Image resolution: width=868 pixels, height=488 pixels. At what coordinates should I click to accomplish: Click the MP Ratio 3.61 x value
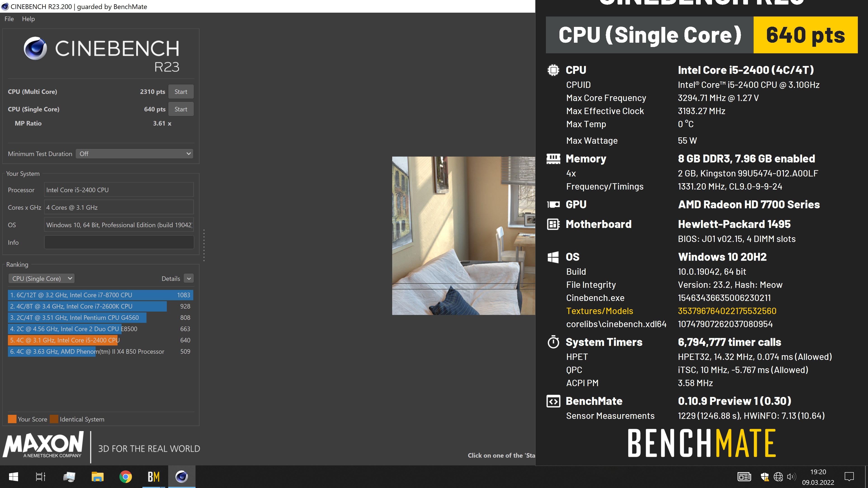[162, 123]
